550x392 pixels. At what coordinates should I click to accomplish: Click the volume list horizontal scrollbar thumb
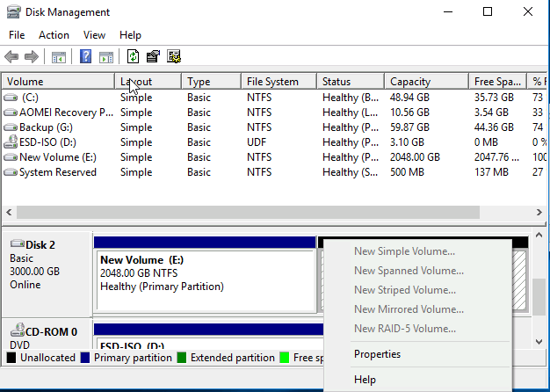coord(248,213)
